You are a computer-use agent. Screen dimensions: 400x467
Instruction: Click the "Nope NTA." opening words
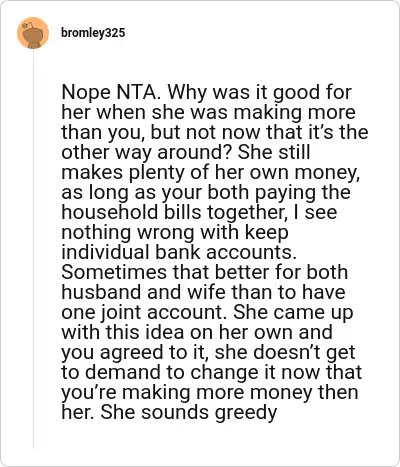pyautogui.click(x=111, y=92)
